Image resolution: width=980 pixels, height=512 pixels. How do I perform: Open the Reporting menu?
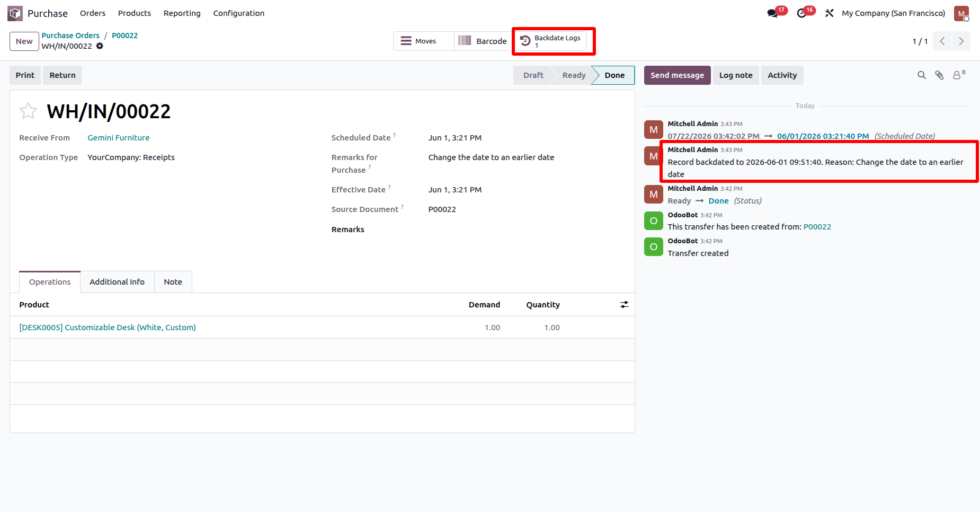pos(182,13)
